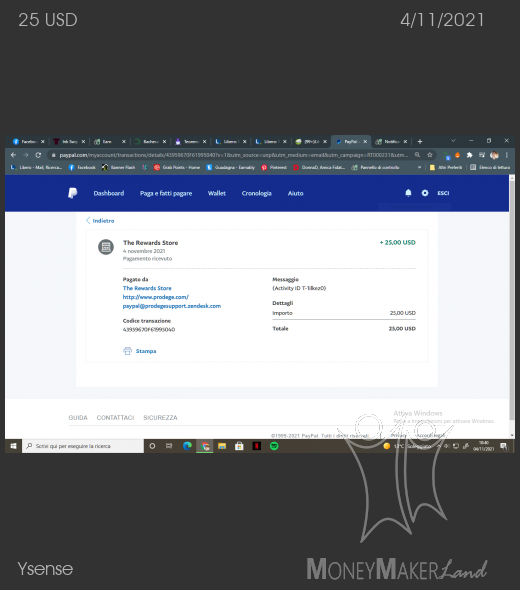520x590 pixels.
Task: Open the Dashboard menu item
Action: pos(109,193)
